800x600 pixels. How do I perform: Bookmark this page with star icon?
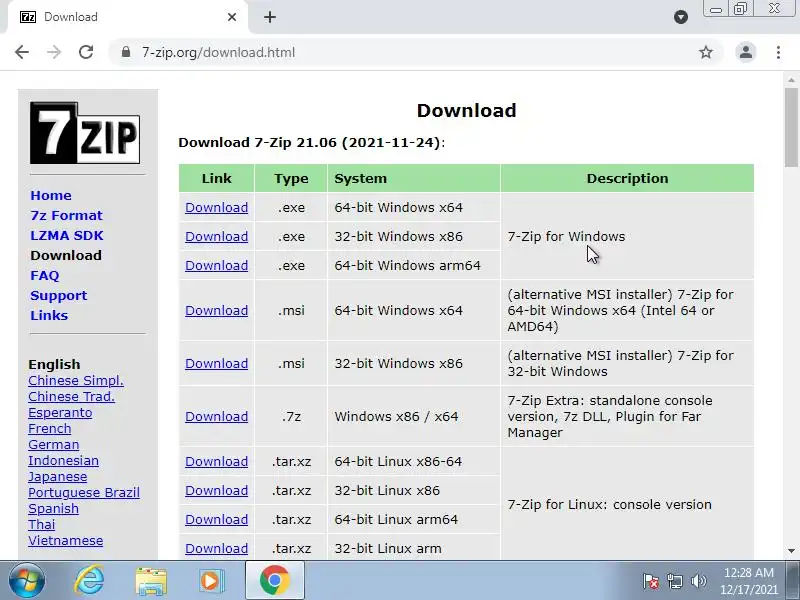[706, 52]
